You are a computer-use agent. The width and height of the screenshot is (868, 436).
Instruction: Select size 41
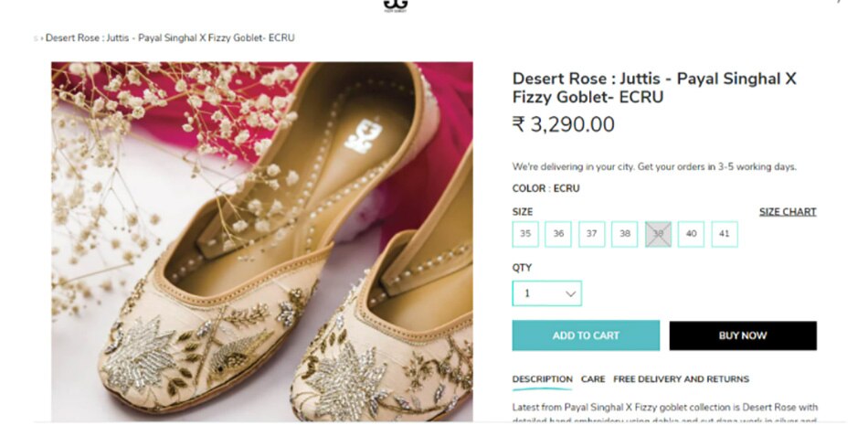pos(725,234)
